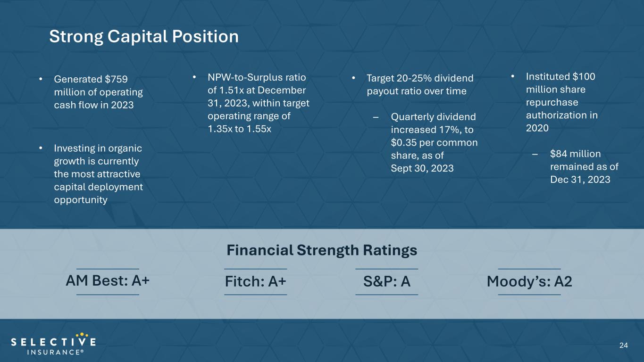Click the line below Moody's rating
Viewport: 644px width, 362px height.
(x=529, y=295)
